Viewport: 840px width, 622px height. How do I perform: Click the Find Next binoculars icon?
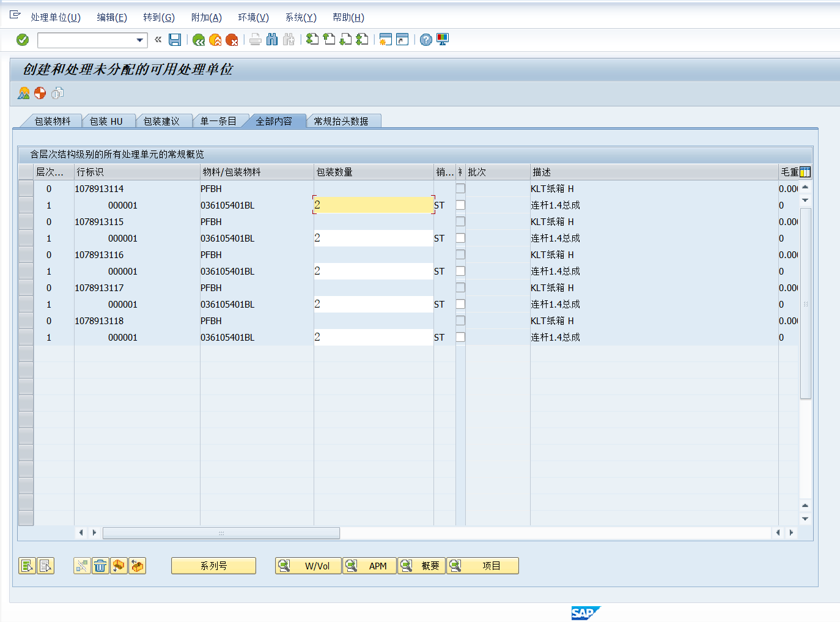click(289, 40)
